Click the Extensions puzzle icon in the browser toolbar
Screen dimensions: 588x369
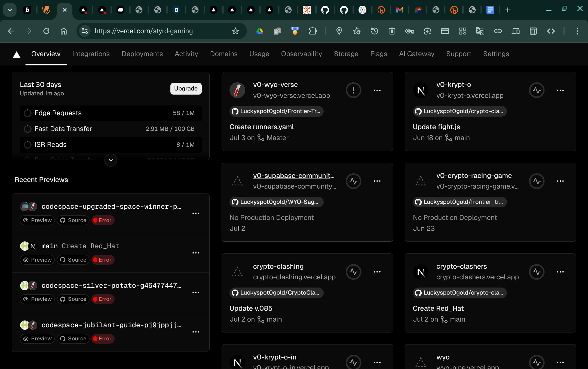pyautogui.click(x=313, y=31)
